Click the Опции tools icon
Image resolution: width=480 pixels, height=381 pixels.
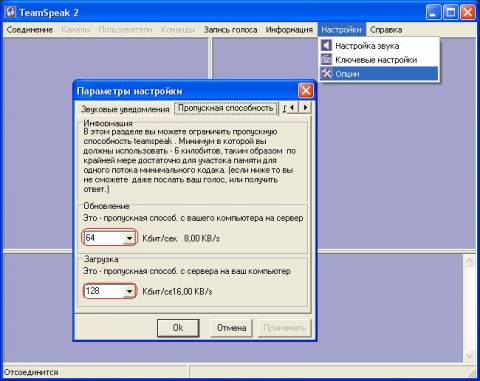coord(326,74)
